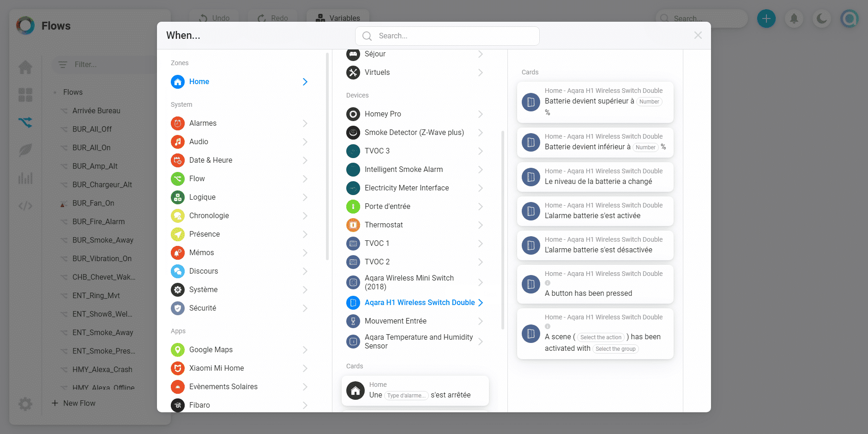Open the Arrivée Bureau flow
Screen dimensions: 868x434
96,110
